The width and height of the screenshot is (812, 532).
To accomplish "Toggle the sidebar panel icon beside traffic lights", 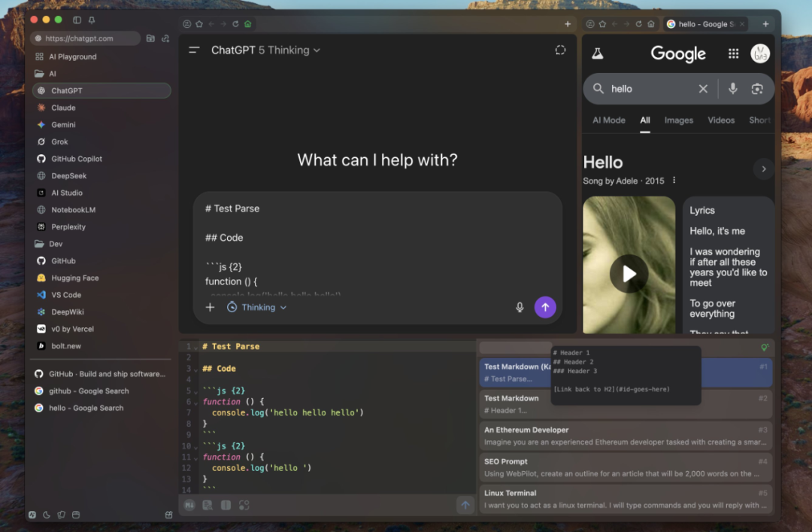I will (77, 20).
